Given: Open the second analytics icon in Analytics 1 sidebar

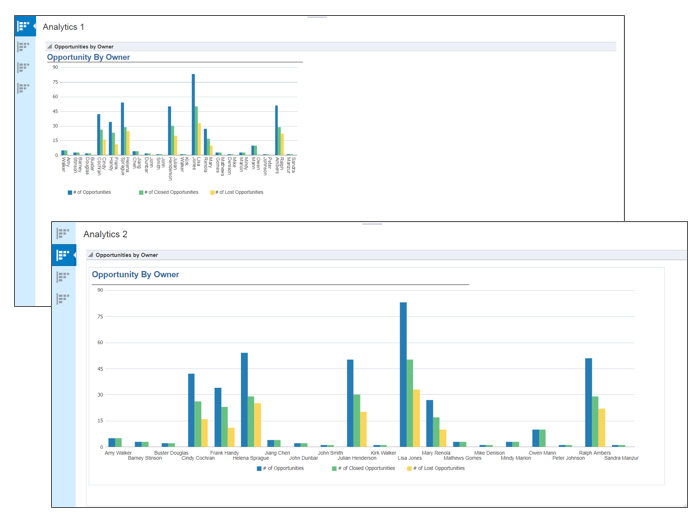Looking at the screenshot, I should tap(23, 46).
